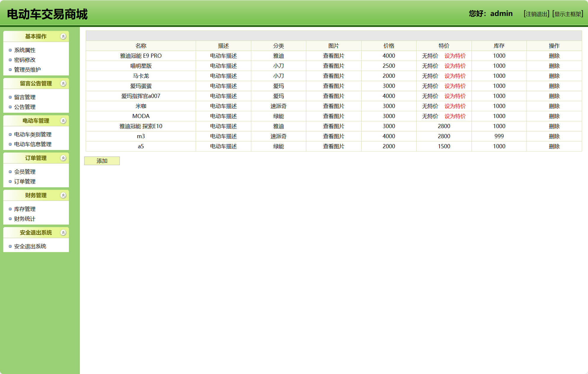Go to 电动车类别管理
Viewport: 588px width, 374px height.
(33, 134)
